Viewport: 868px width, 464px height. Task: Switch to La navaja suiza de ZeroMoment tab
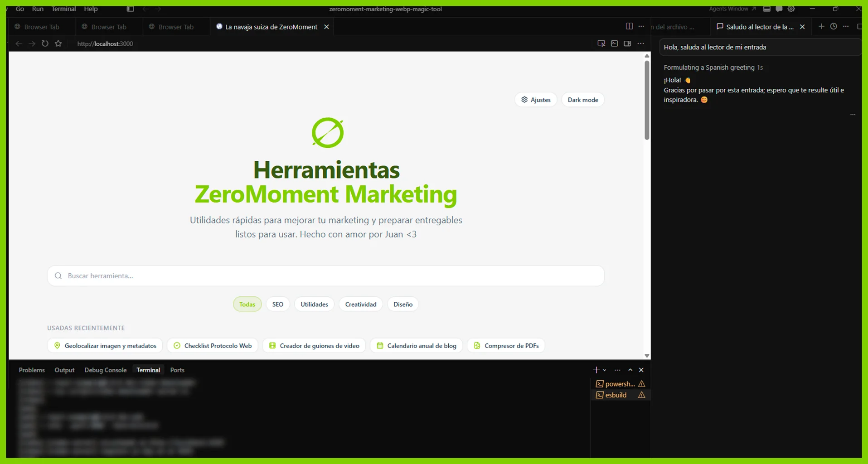click(271, 27)
